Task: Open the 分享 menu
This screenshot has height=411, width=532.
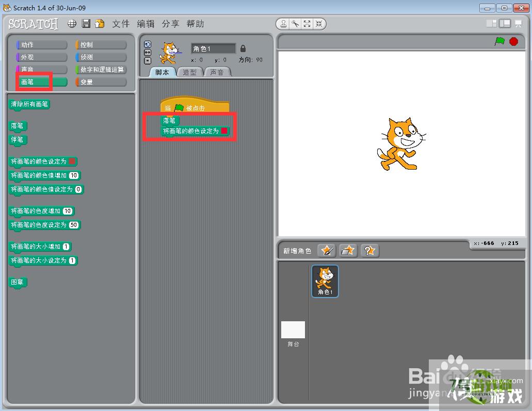Action: [x=170, y=24]
